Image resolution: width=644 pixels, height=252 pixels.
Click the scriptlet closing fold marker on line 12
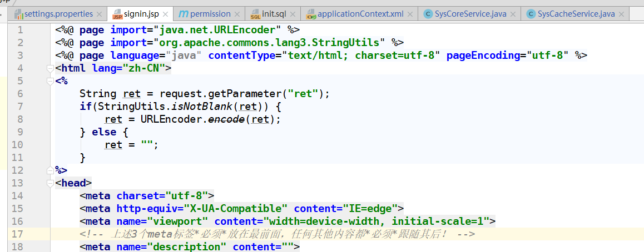51,170
